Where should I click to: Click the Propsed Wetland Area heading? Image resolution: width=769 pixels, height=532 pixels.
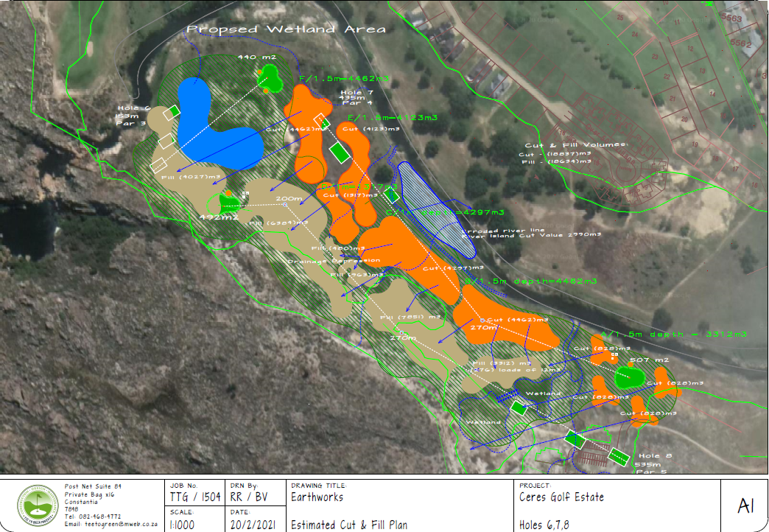point(286,29)
